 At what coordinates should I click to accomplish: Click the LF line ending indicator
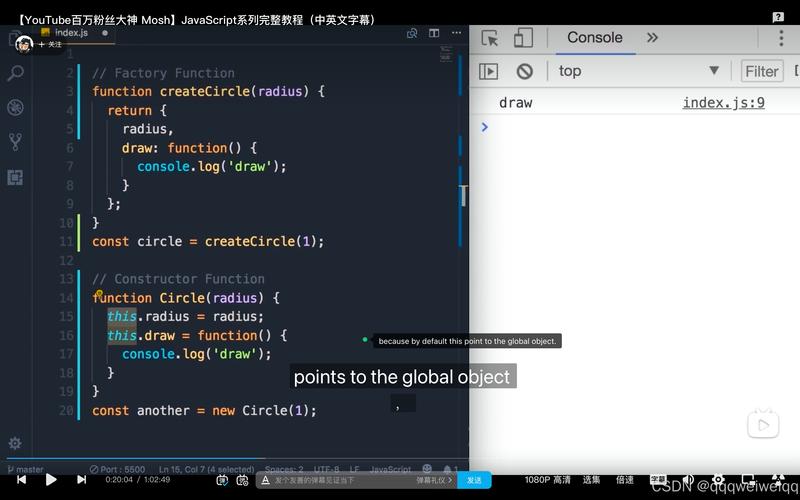355,469
